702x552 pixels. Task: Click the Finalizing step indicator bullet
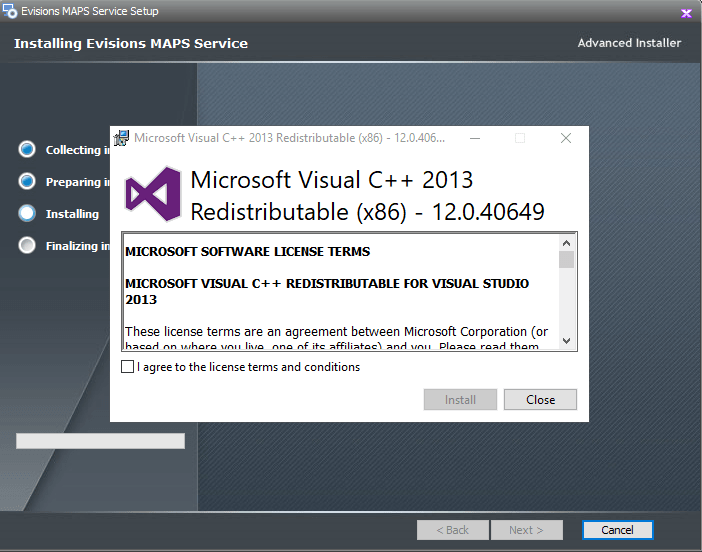tap(27, 245)
